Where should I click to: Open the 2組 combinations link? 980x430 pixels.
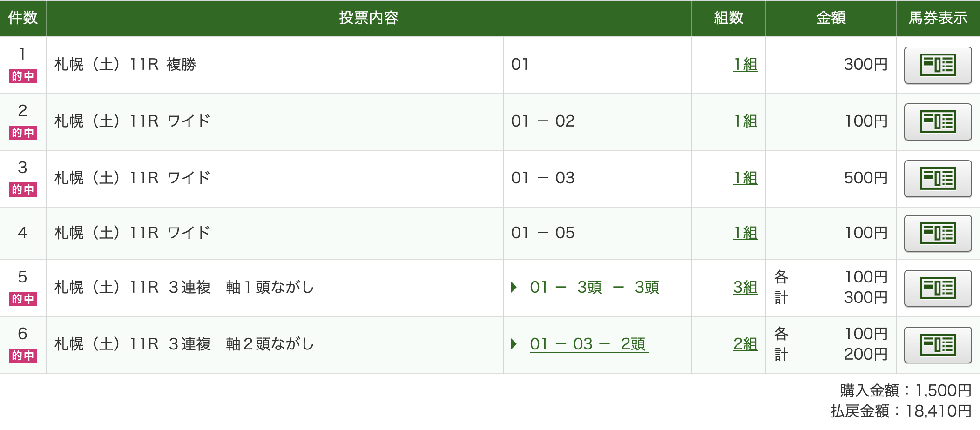745,344
